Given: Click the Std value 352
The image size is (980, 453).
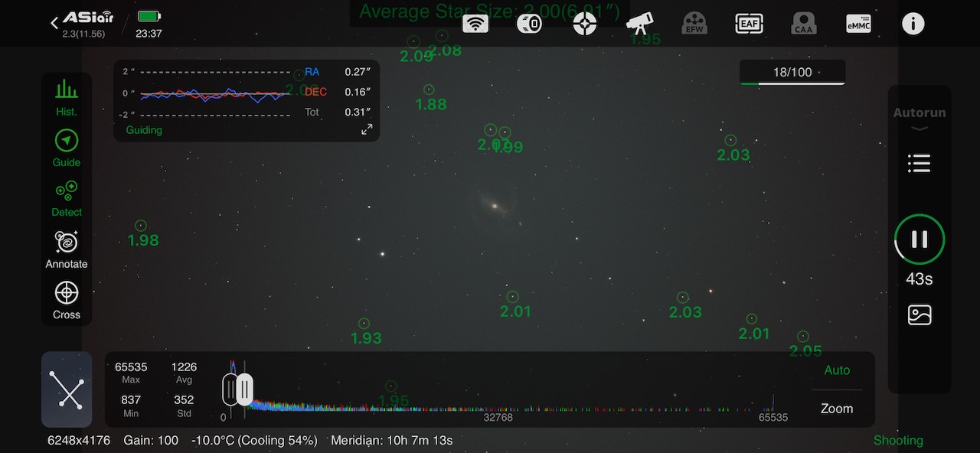Looking at the screenshot, I should point(184,399).
